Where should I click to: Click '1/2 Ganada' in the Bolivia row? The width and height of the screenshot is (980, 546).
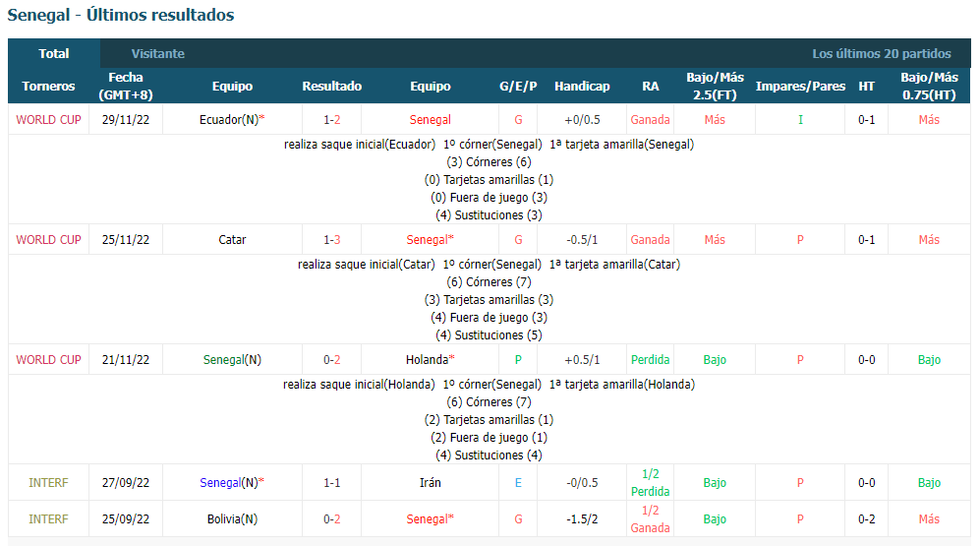650,519
